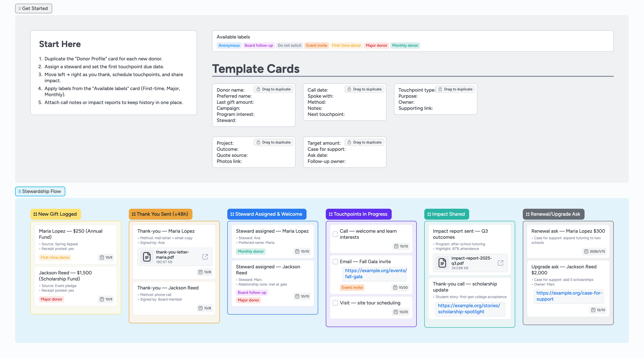Click drag handle on Impact Shared column
Viewport: 644px width, 358px height.
(x=429, y=214)
